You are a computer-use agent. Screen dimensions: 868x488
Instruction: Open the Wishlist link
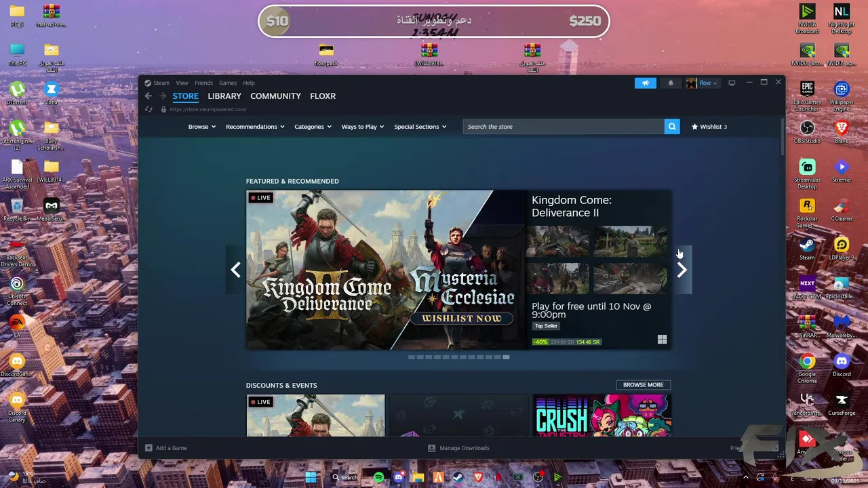(x=709, y=127)
